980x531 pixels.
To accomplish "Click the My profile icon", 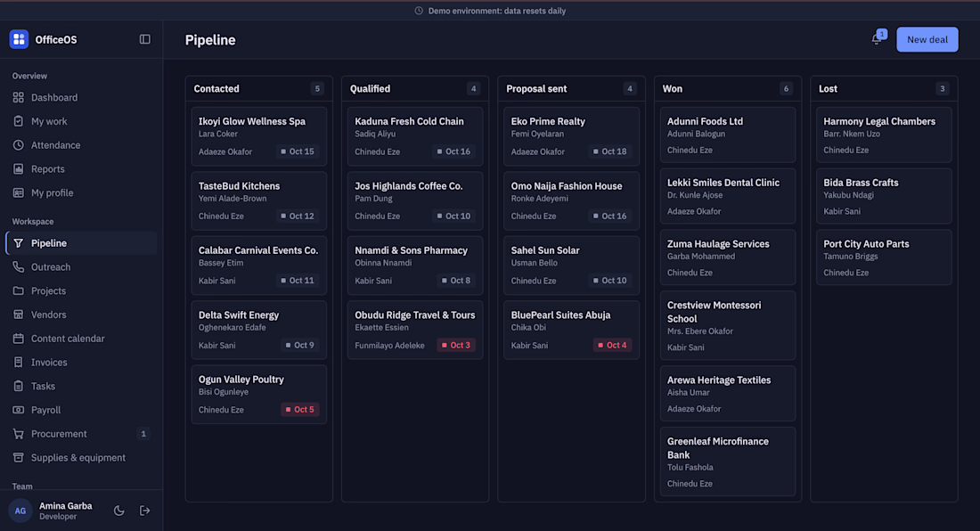I will point(18,192).
